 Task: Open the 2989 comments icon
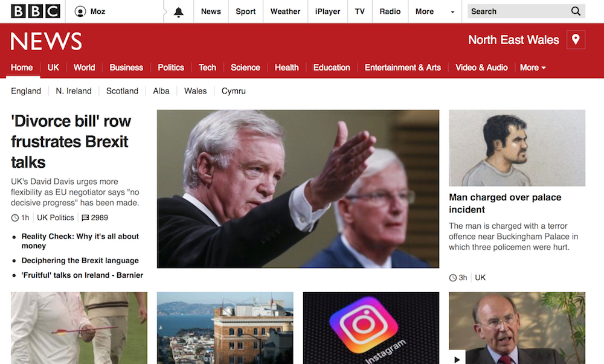click(x=86, y=218)
